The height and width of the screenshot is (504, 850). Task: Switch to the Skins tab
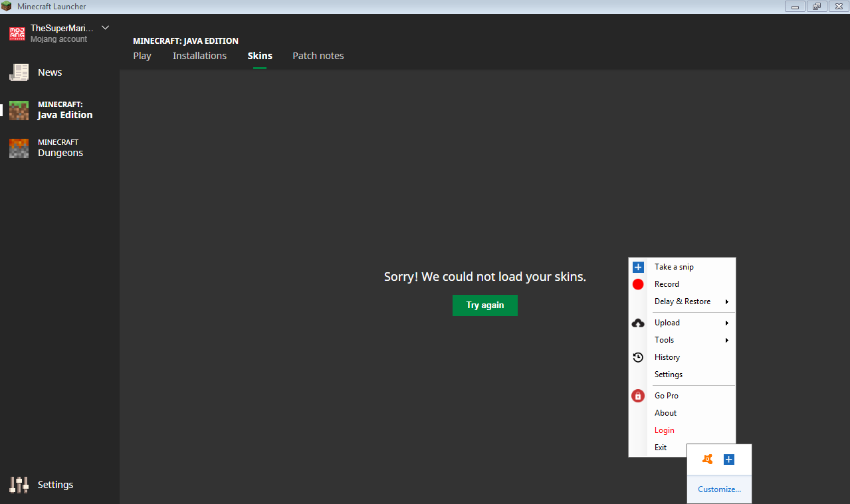click(260, 56)
